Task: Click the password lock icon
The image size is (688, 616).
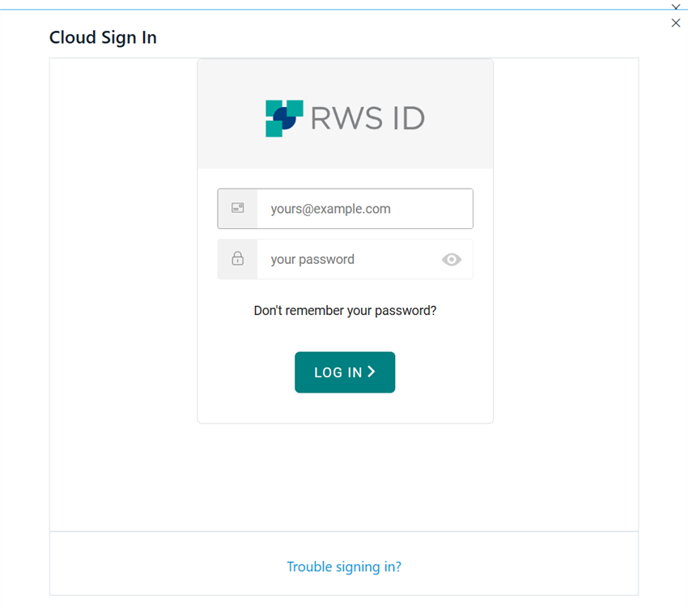Action: point(238,258)
